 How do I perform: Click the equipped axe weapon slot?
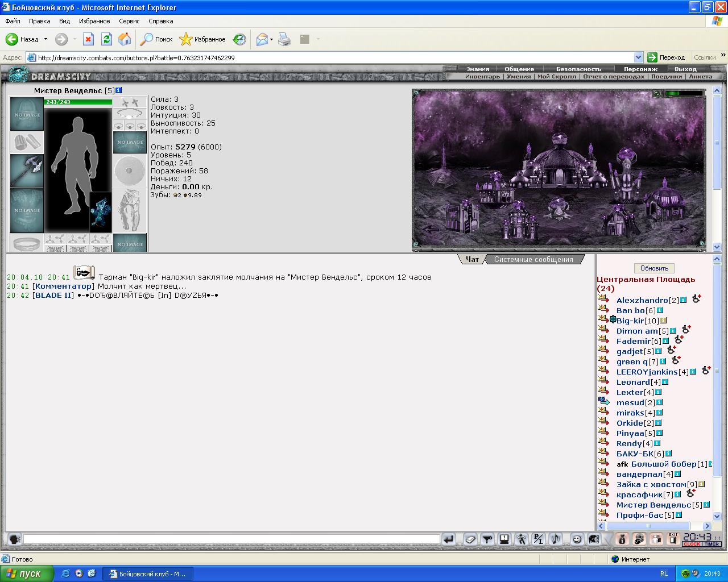(x=27, y=171)
